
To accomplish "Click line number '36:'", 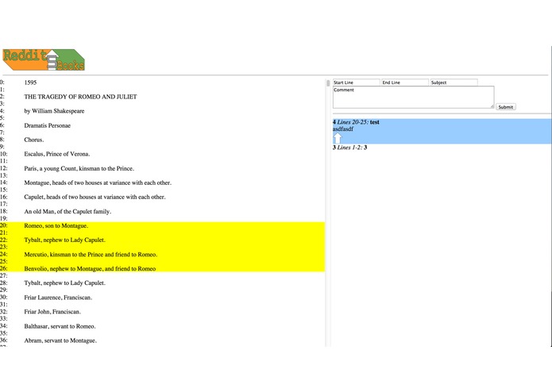I will pyautogui.click(x=3, y=340).
